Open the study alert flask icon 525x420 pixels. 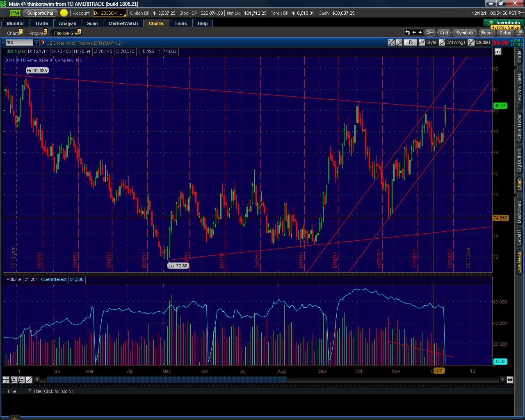tap(392, 42)
